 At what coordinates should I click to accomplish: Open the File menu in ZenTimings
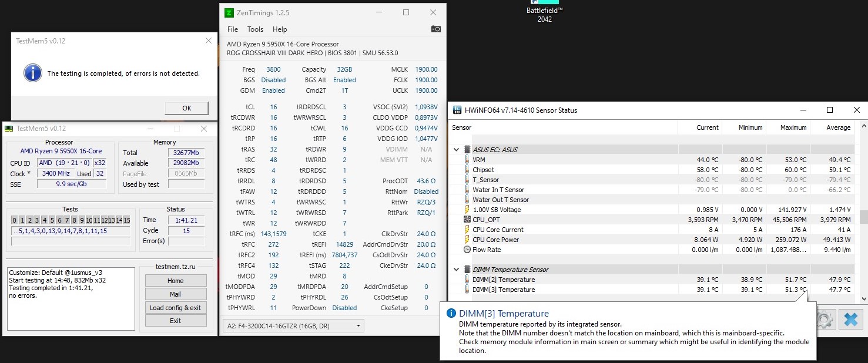click(233, 29)
